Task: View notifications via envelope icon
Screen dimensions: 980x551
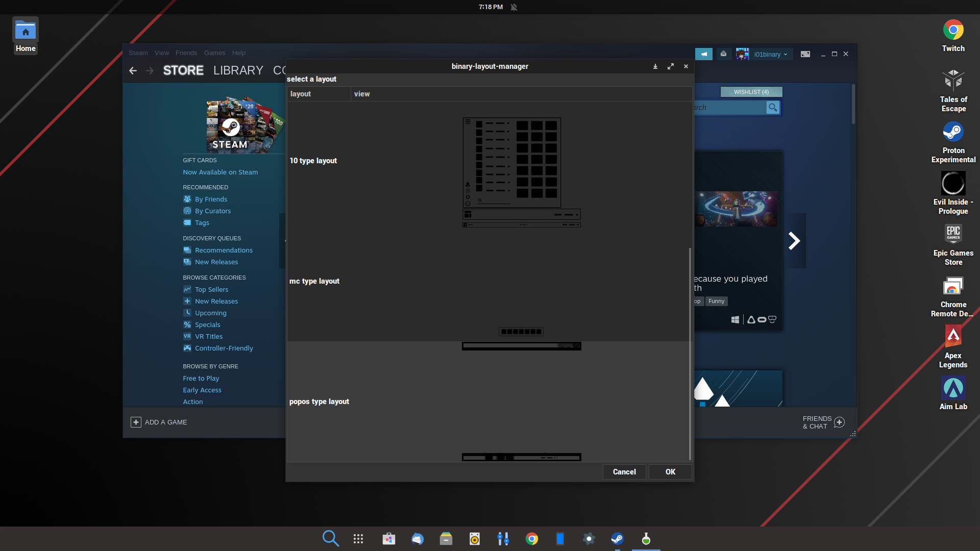Action: point(724,54)
